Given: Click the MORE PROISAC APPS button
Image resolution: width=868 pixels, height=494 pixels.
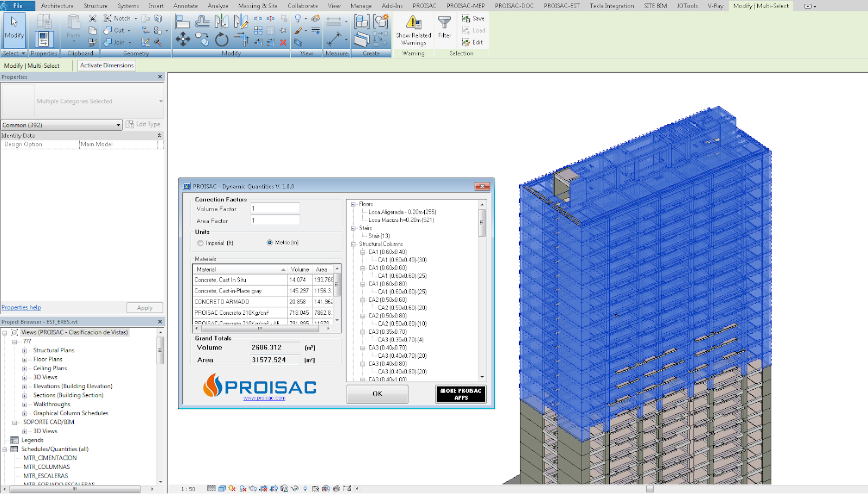Looking at the screenshot, I should coord(461,394).
